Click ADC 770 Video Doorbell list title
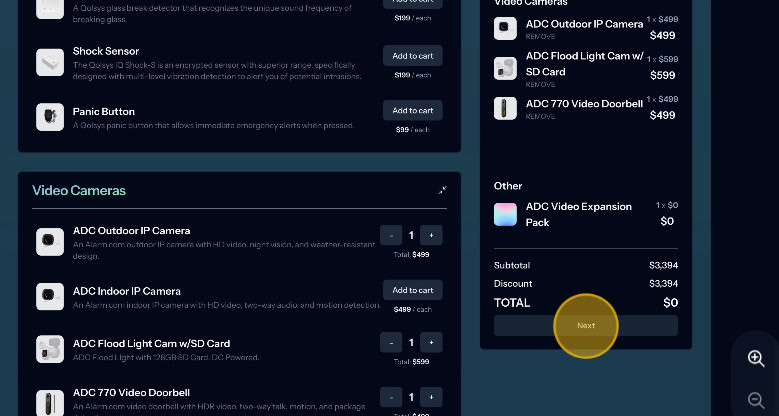 pyautogui.click(x=131, y=393)
